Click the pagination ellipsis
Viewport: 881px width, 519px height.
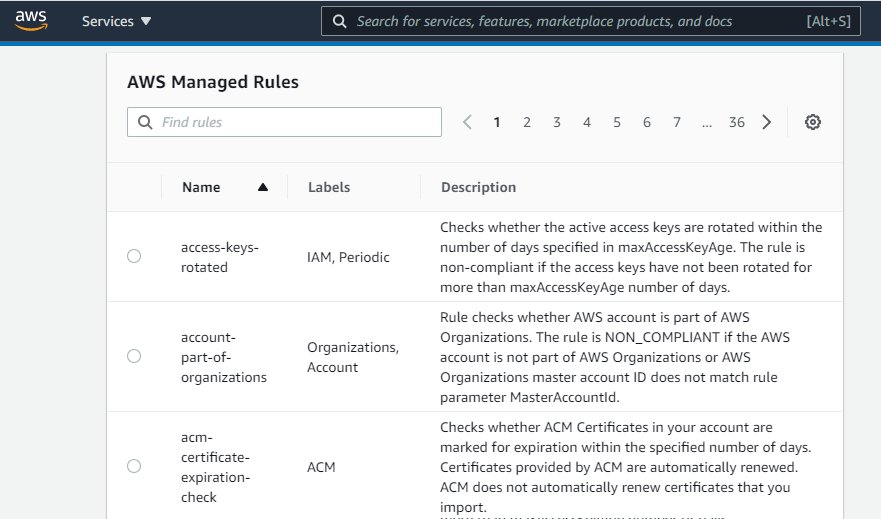coord(707,124)
